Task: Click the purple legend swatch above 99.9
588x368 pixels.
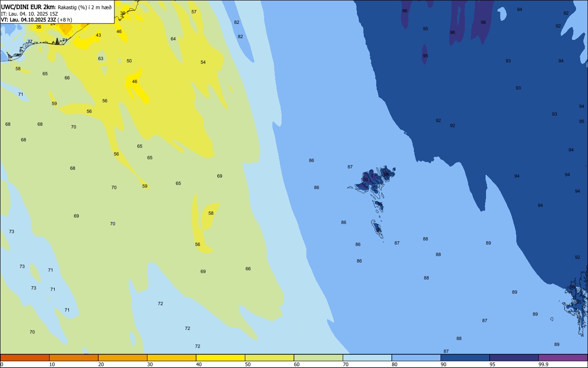Action: point(563,357)
